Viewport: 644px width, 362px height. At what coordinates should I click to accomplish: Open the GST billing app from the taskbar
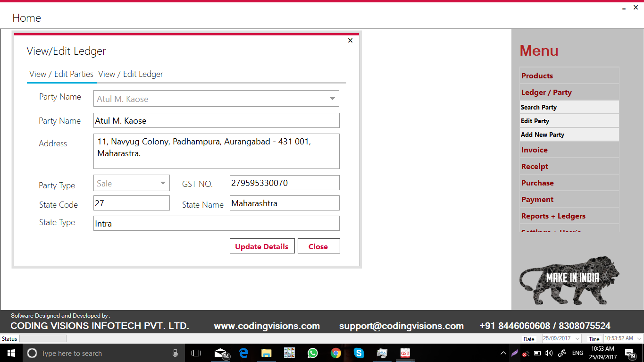405,353
